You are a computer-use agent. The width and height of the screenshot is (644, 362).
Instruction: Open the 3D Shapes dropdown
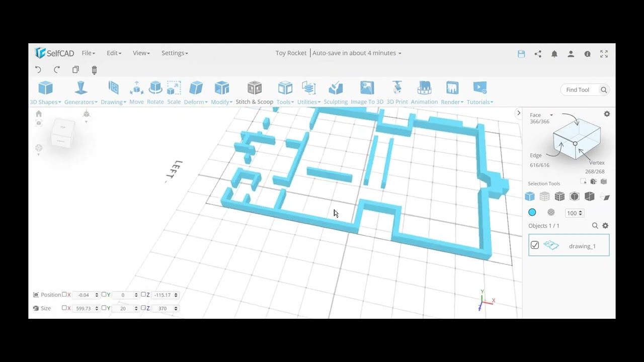pos(45,93)
